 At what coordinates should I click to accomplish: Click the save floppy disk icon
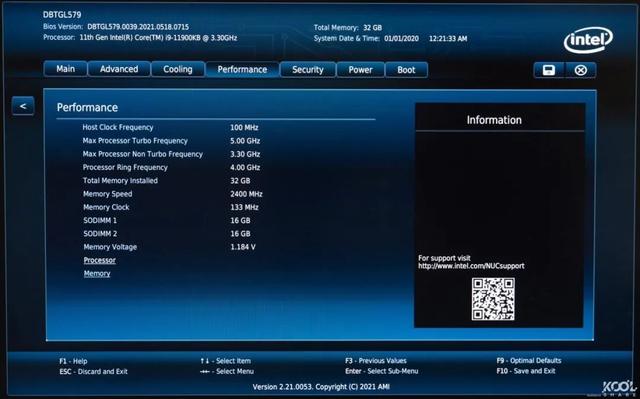(549, 70)
